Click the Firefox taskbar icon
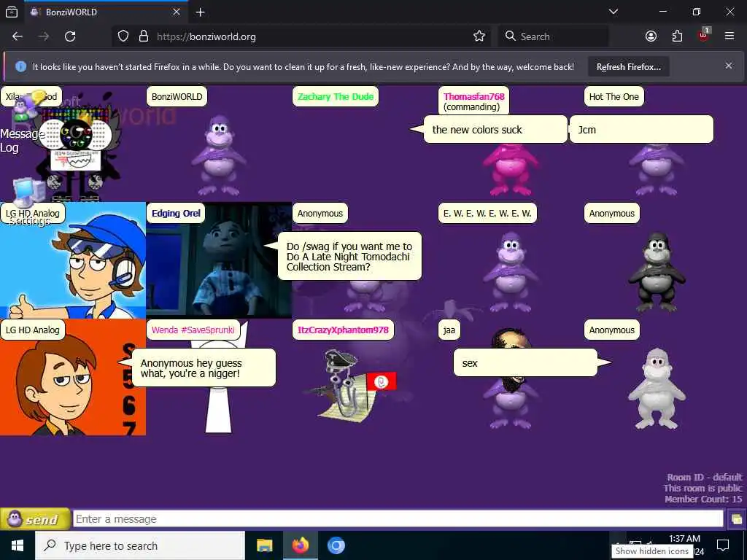Screen dimensions: 747x560 click(300, 545)
